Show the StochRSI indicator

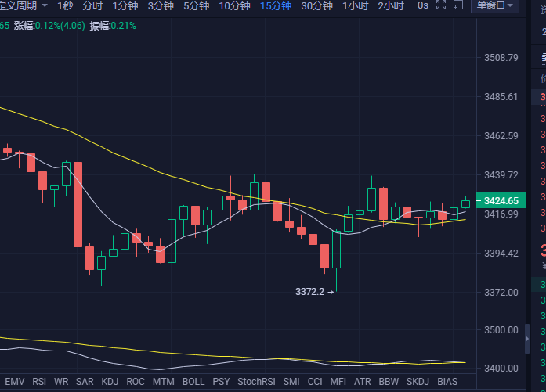pyautogui.click(x=256, y=382)
